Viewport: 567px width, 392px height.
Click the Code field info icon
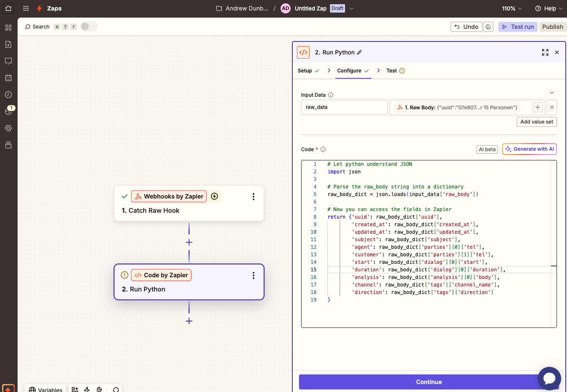tap(323, 150)
